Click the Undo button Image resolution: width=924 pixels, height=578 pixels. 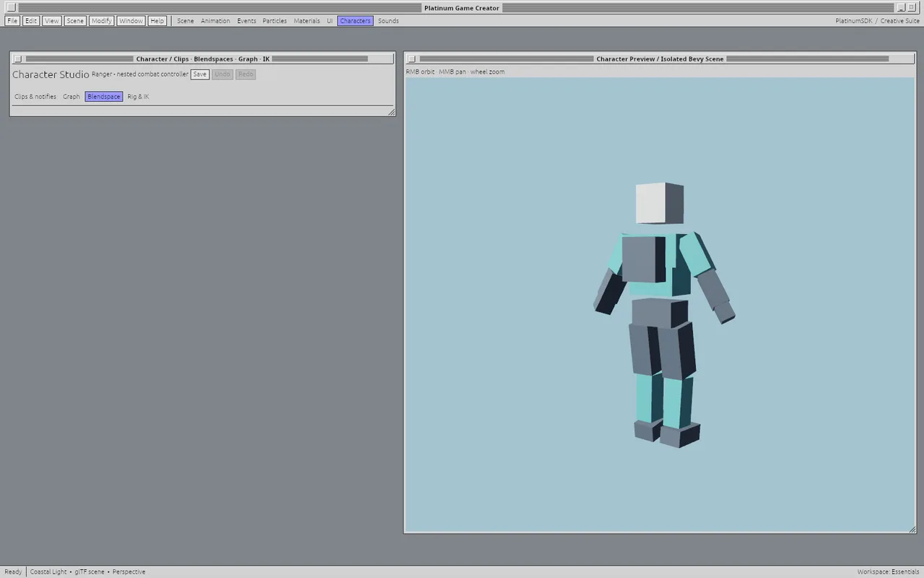click(222, 74)
